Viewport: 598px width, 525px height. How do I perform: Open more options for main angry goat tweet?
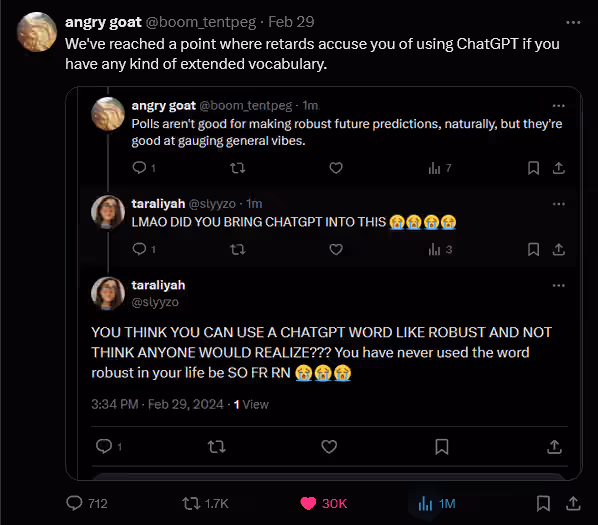(573, 23)
